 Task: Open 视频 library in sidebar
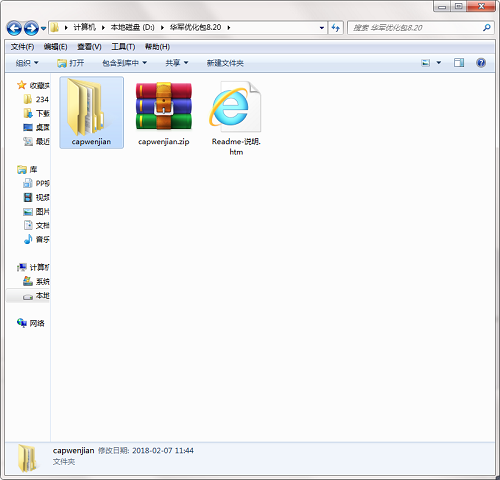(37, 197)
